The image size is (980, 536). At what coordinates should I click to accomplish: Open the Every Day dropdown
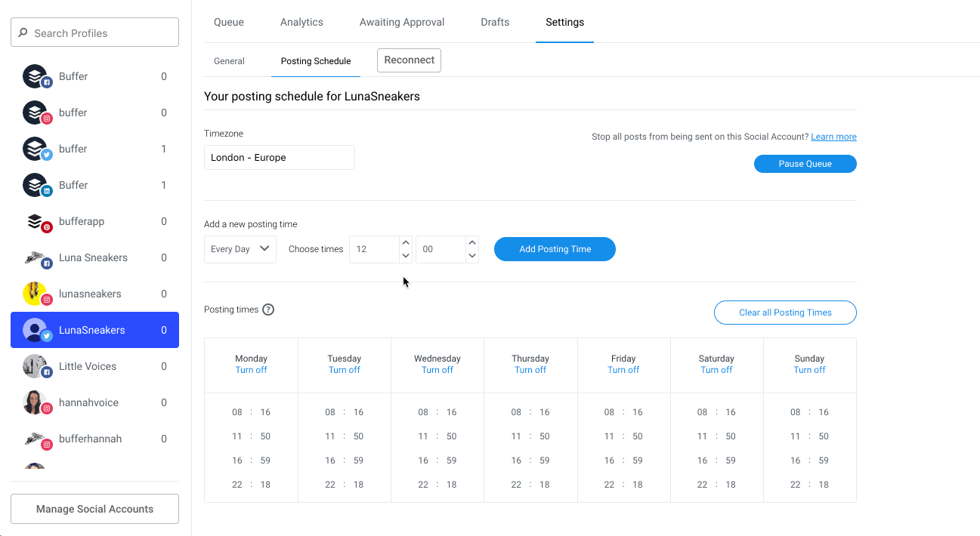pos(240,249)
